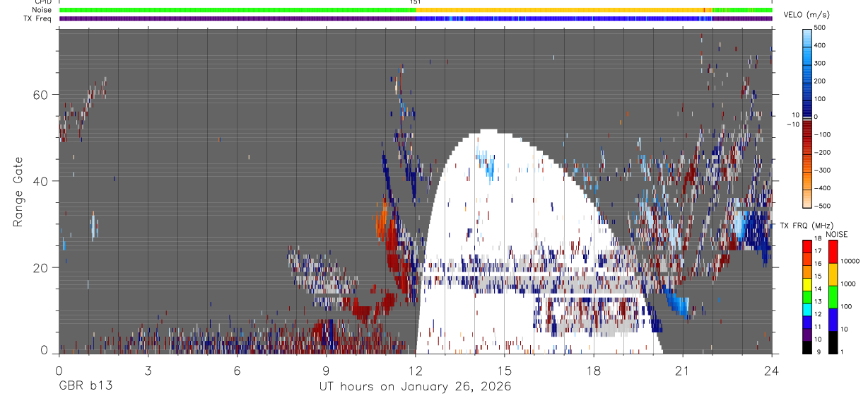This screenshot has width=868, height=401.
Task: Click the blue section of the TX Freq strip
Action: tap(565, 18)
